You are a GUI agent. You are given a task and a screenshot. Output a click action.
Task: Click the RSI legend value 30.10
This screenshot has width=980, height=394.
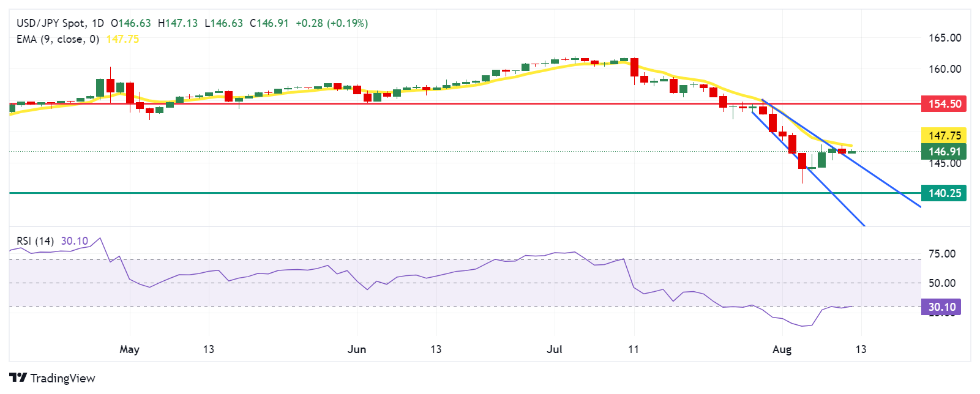(75, 241)
